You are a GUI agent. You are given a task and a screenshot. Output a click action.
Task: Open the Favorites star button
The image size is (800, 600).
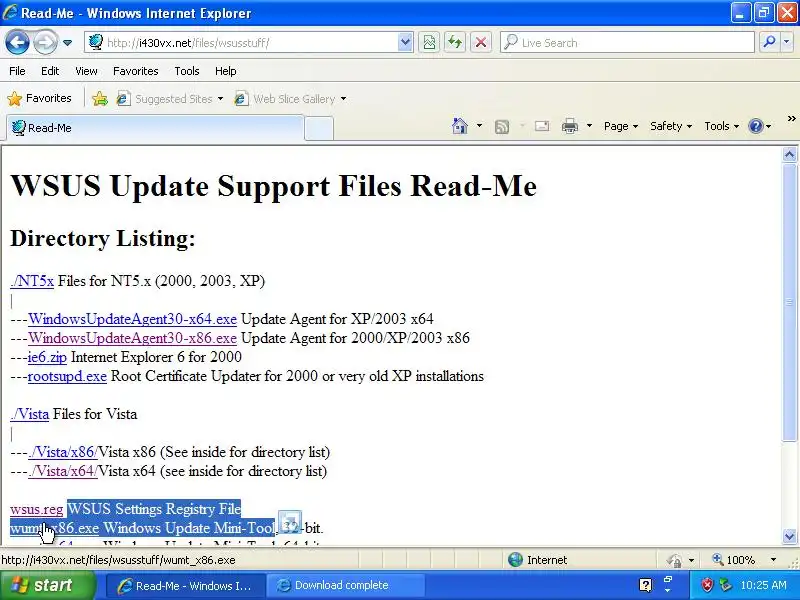coord(39,98)
